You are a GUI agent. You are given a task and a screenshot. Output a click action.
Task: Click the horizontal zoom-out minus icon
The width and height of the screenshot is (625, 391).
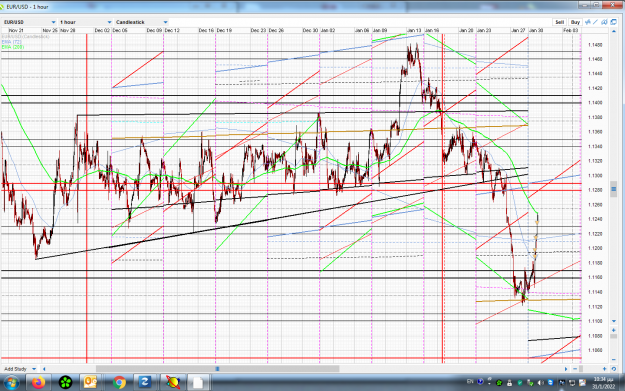click(575, 369)
